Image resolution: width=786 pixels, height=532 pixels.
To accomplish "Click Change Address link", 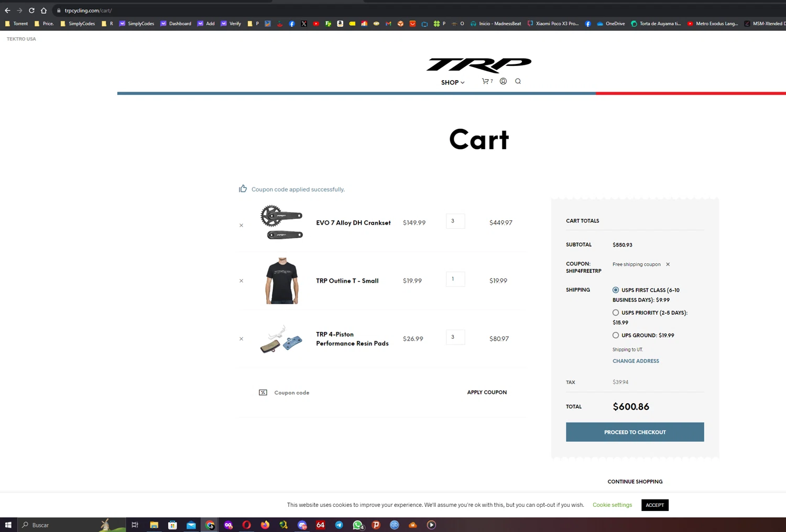I will (x=636, y=361).
